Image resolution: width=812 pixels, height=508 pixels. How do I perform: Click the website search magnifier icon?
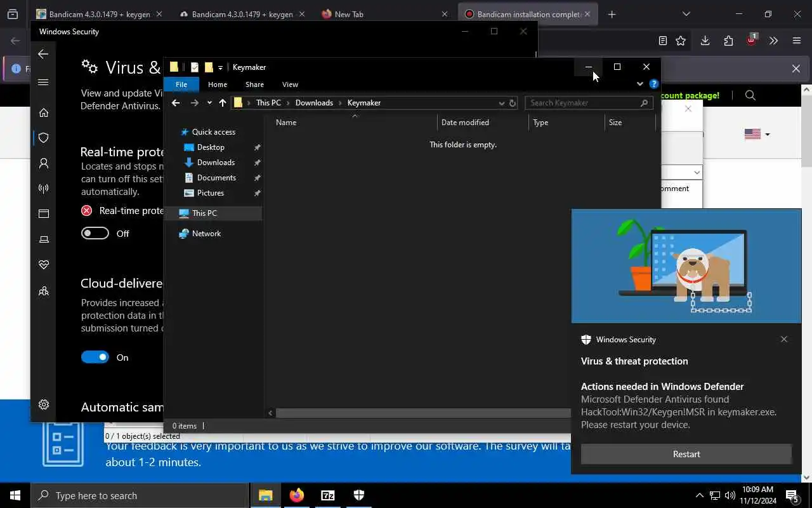point(750,95)
